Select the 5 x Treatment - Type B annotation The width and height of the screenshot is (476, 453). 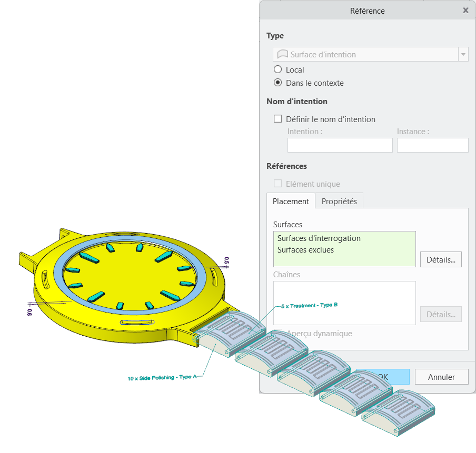coord(309,305)
